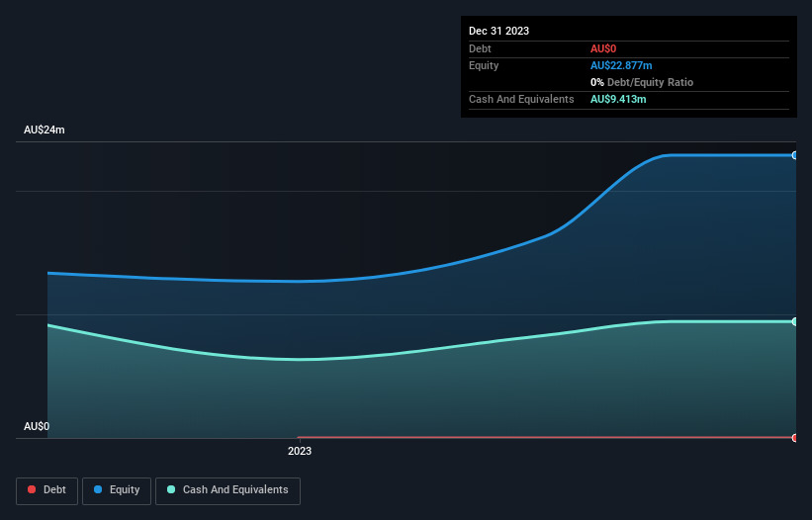The width and height of the screenshot is (812, 520).
Task: Click the red AU$0 debt value in tooltip
Action: [x=602, y=48]
